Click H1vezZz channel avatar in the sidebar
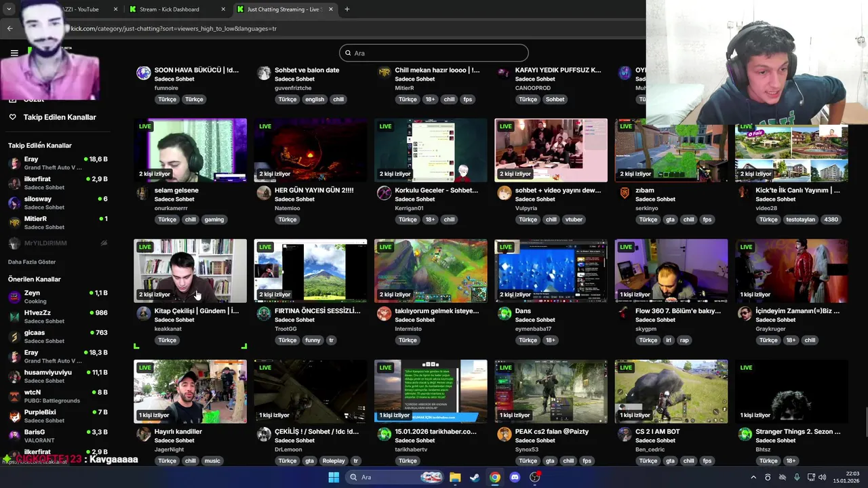868x488 pixels. [14, 317]
